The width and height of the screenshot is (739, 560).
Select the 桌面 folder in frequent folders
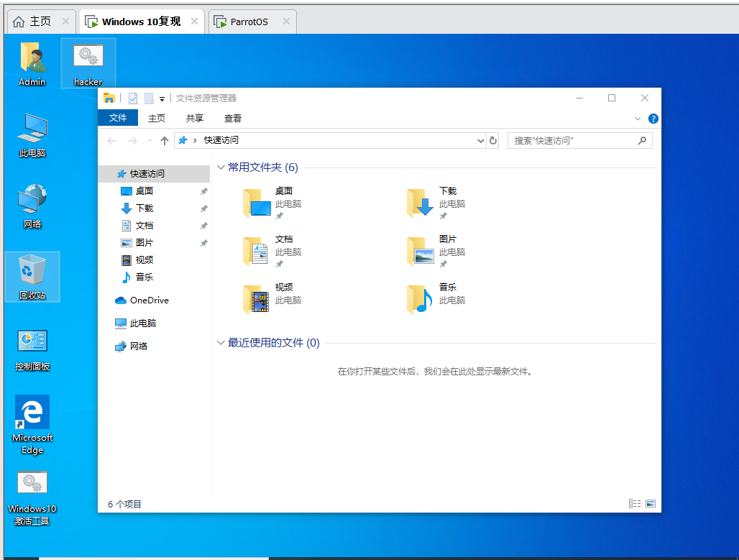(x=273, y=203)
